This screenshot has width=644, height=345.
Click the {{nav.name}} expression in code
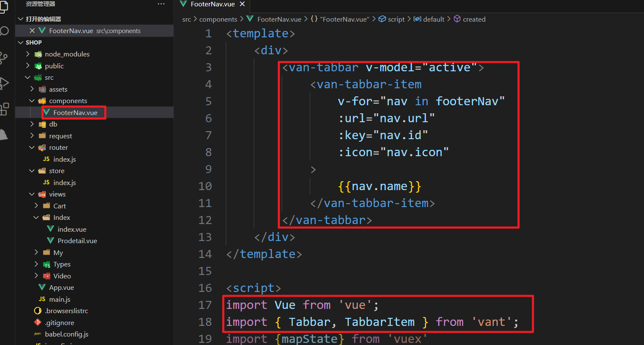(380, 186)
